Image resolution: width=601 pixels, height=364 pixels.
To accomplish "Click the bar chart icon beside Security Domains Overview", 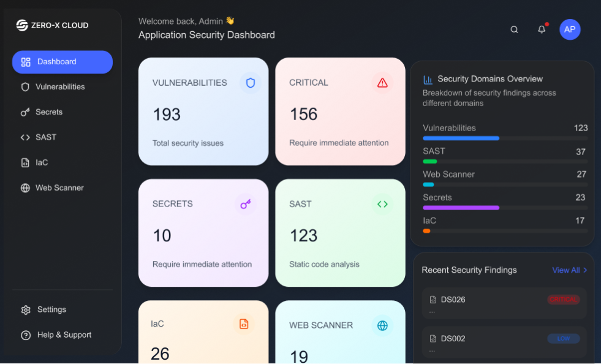I will click(428, 80).
